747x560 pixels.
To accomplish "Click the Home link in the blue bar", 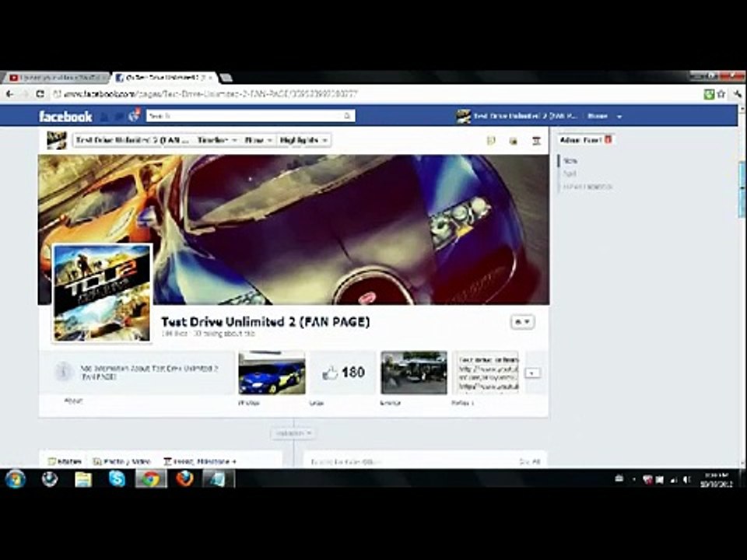I will [x=598, y=116].
